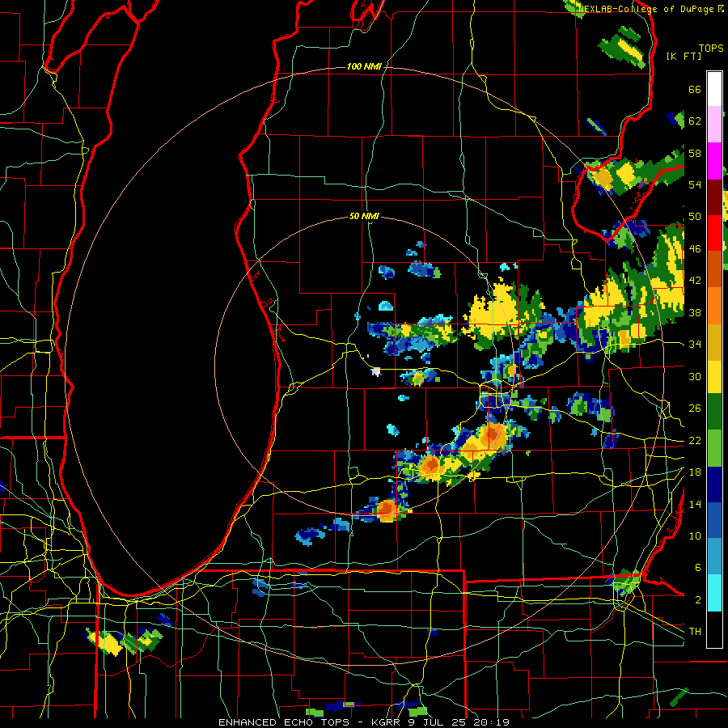Pick the white swatch atop the legend

pos(714,89)
